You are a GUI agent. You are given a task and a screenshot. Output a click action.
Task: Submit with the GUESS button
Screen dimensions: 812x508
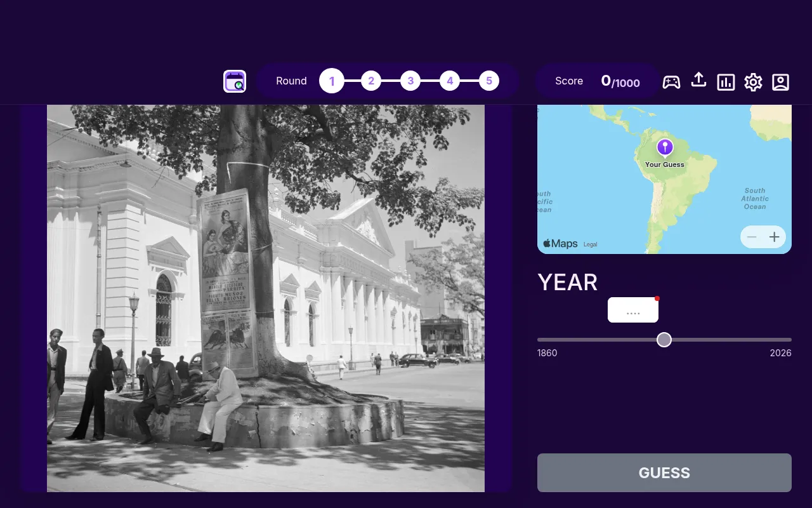pos(664,472)
